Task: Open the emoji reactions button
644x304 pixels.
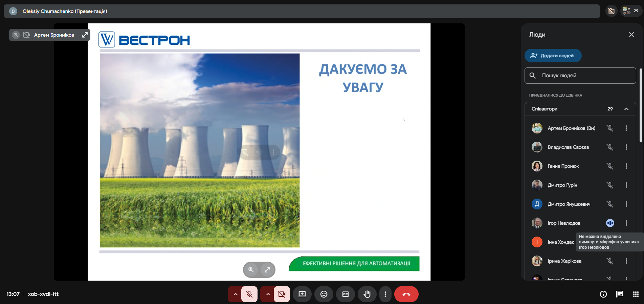Action: tap(324, 294)
